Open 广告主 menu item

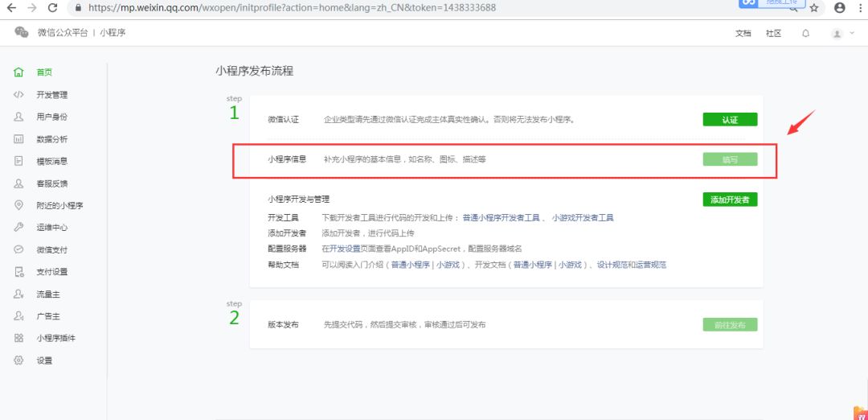pyautogui.click(x=48, y=316)
